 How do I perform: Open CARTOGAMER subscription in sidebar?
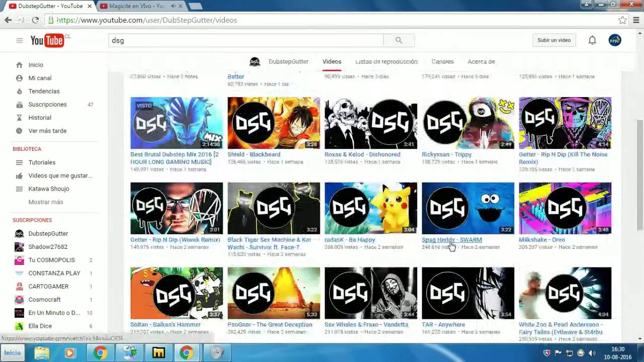click(48, 286)
